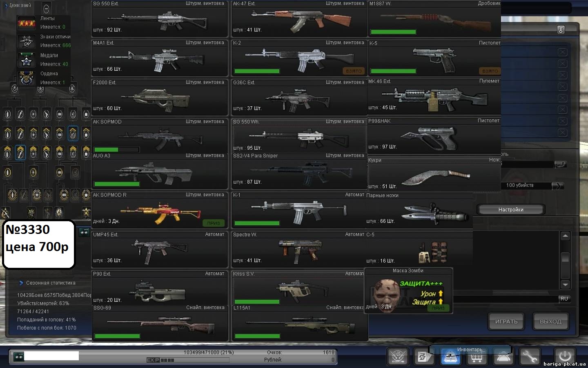Select the F2000 Ext. rifle

[160, 97]
